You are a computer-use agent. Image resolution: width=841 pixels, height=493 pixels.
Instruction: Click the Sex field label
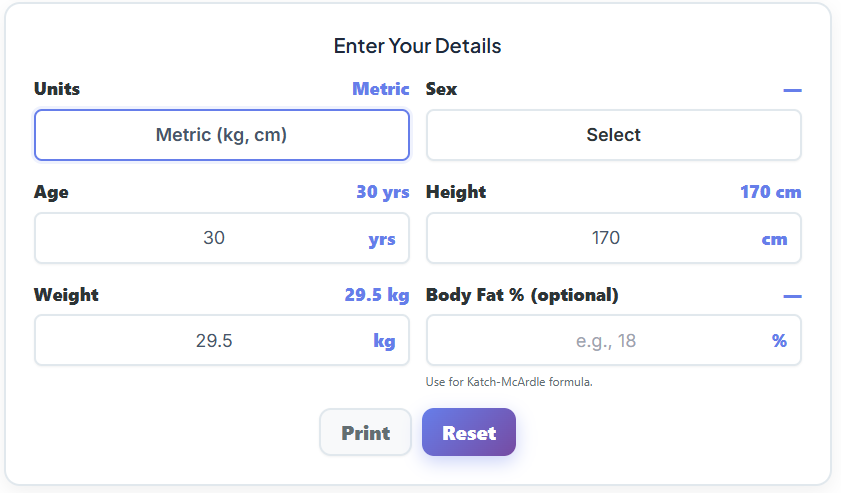[441, 89]
